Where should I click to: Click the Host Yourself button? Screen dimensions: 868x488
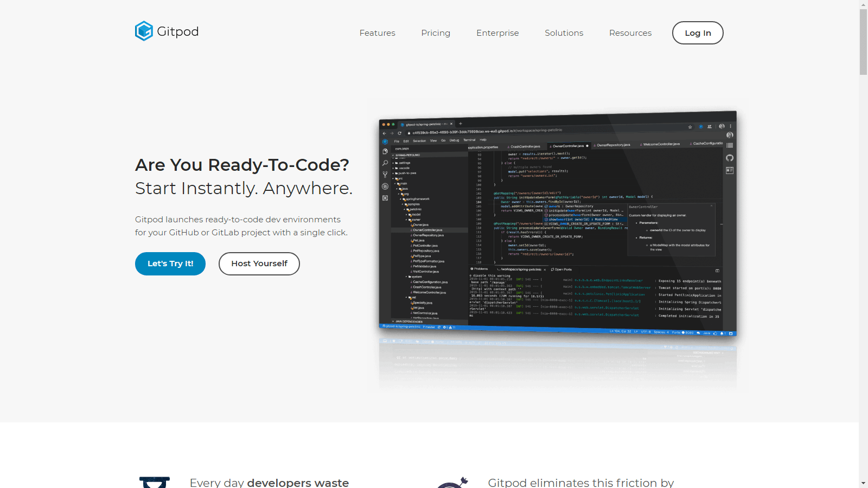(x=259, y=264)
